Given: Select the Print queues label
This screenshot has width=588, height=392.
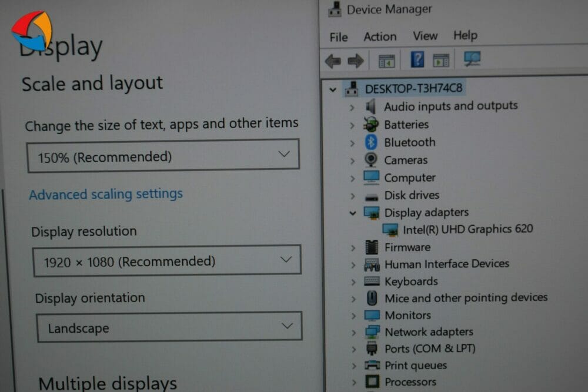Looking at the screenshot, I should point(416,365).
